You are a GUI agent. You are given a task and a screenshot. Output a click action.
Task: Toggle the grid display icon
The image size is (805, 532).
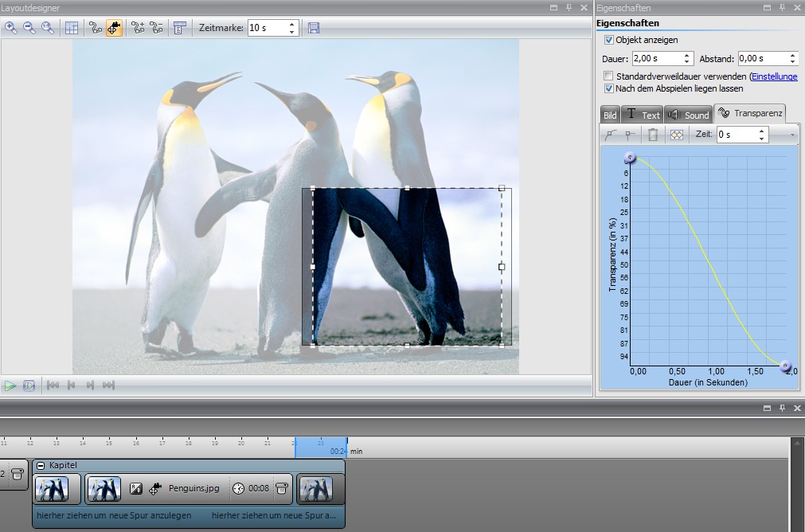[x=72, y=28]
